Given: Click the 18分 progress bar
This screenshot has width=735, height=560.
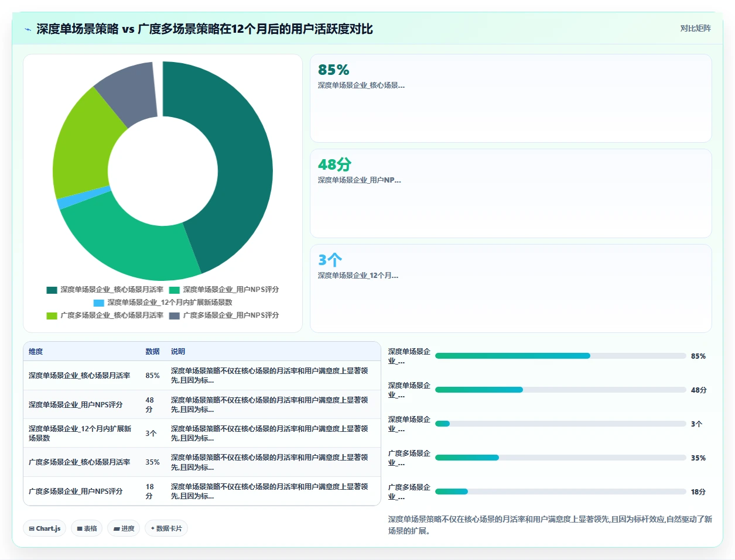Looking at the screenshot, I should click(560, 492).
